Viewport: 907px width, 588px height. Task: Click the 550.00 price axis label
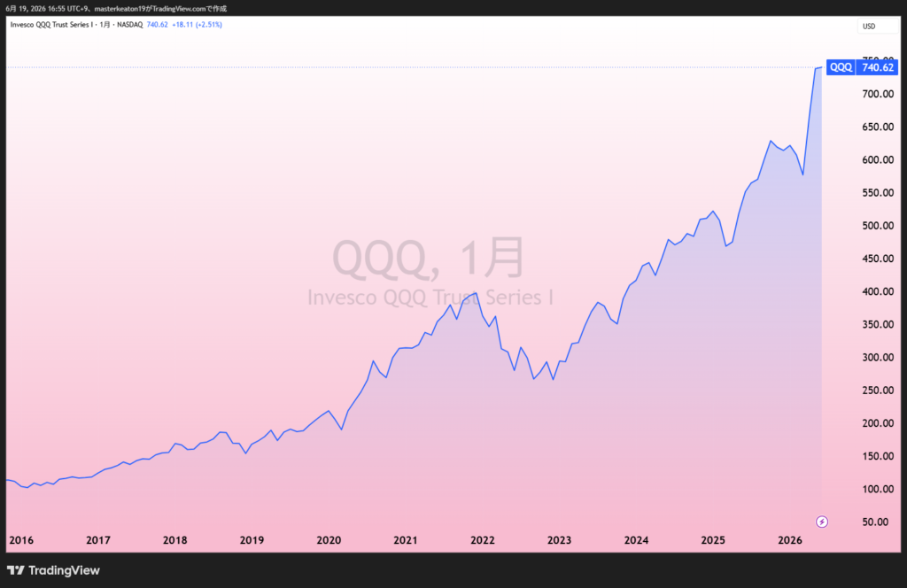pos(878,192)
